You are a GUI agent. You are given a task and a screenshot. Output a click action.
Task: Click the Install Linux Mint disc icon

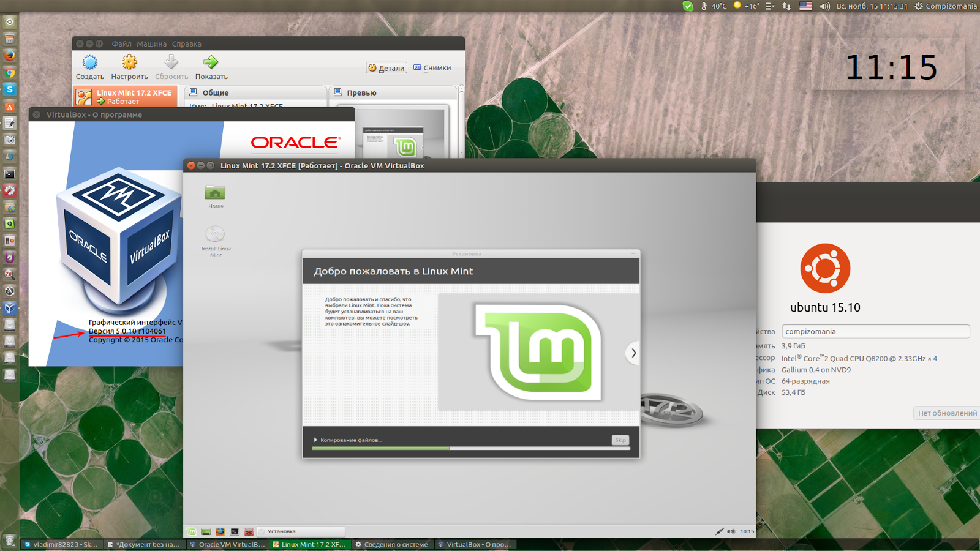click(x=215, y=234)
